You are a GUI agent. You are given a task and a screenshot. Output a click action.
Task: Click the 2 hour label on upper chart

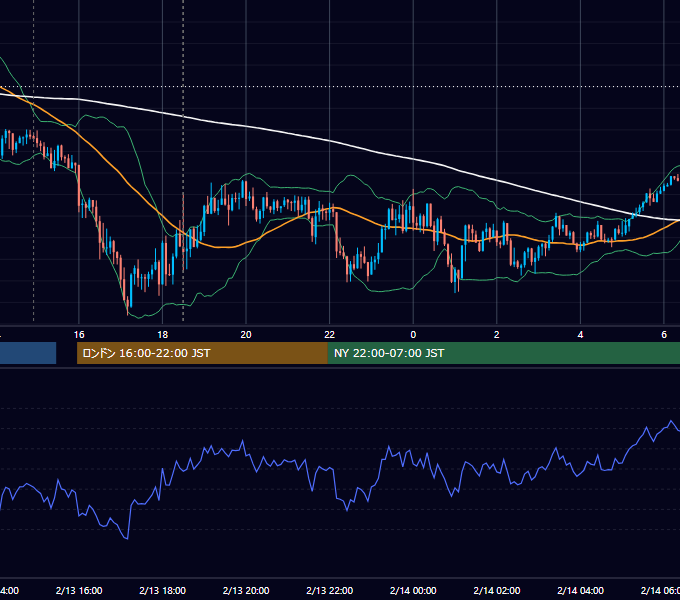[497, 335]
